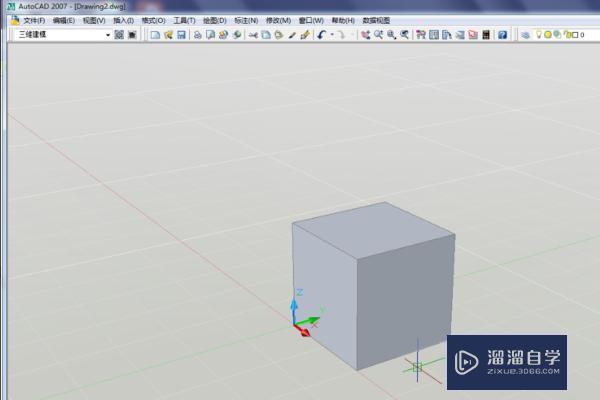The image size is (600, 400).
Task: Open the 插入(I) menu
Action: tap(123, 21)
